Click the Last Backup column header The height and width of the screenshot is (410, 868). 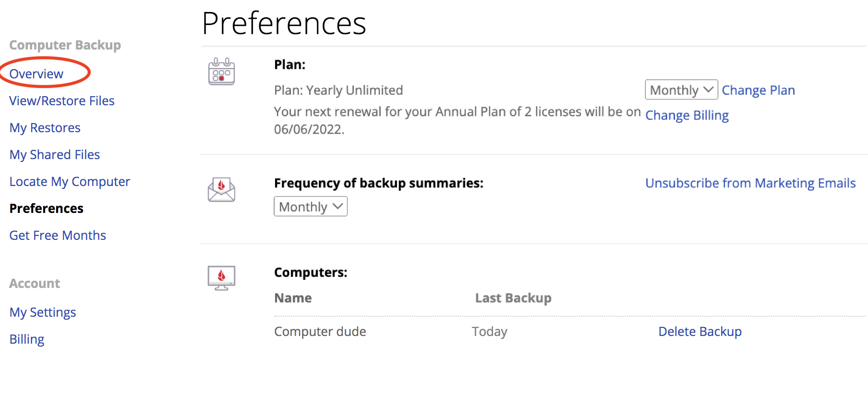click(513, 298)
